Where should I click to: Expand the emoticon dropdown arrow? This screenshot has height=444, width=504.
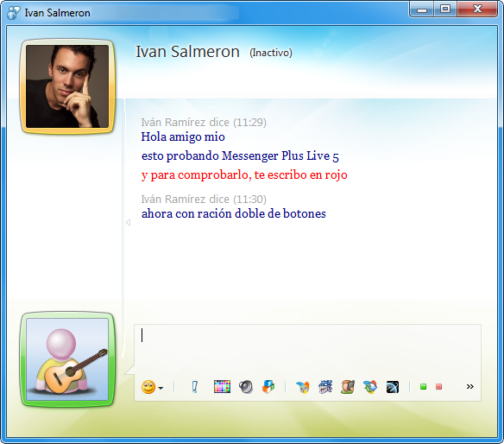click(x=161, y=388)
